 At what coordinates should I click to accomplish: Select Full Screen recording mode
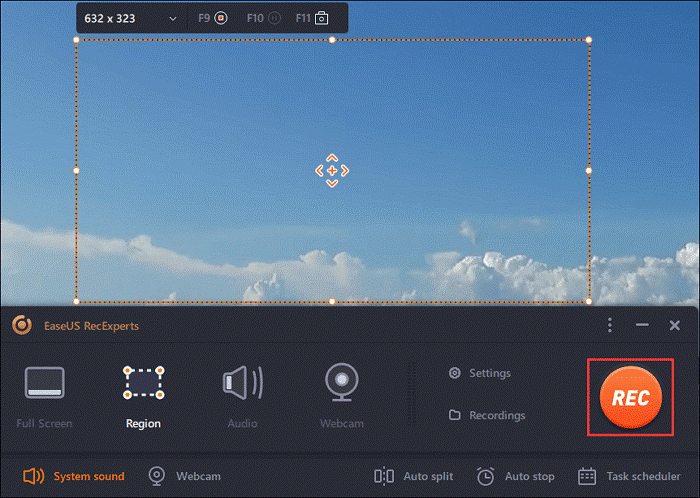click(x=44, y=397)
